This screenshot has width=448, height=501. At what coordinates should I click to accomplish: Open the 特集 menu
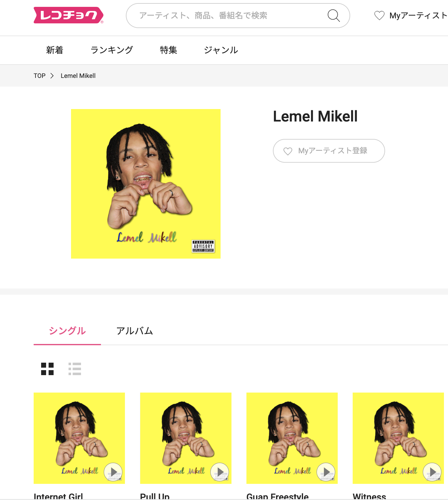pos(169,50)
